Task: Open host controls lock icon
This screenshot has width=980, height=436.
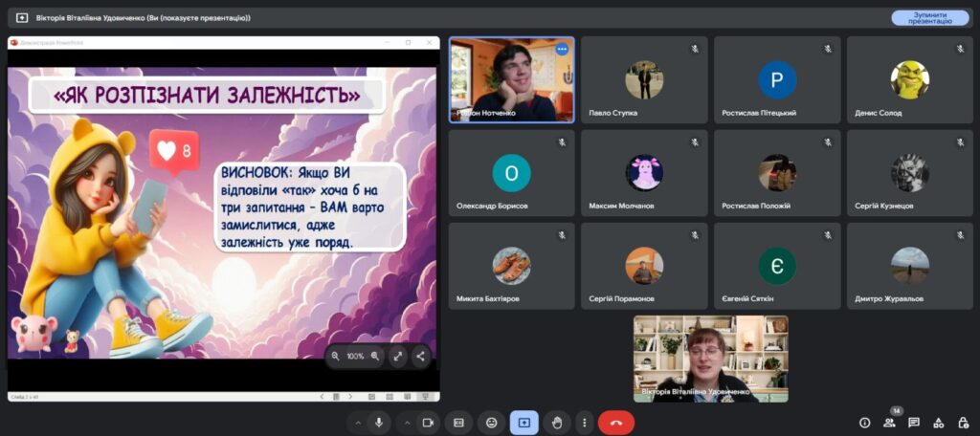Action: pos(962,423)
